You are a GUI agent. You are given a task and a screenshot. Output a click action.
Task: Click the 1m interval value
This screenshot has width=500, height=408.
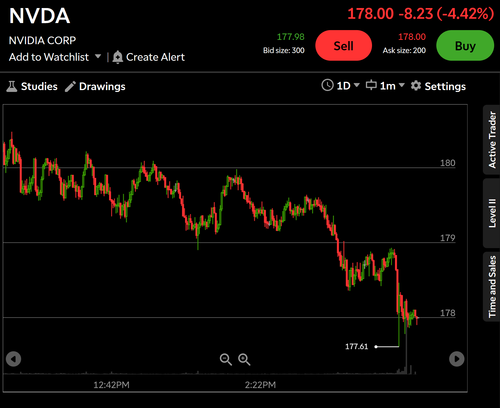pyautogui.click(x=388, y=86)
